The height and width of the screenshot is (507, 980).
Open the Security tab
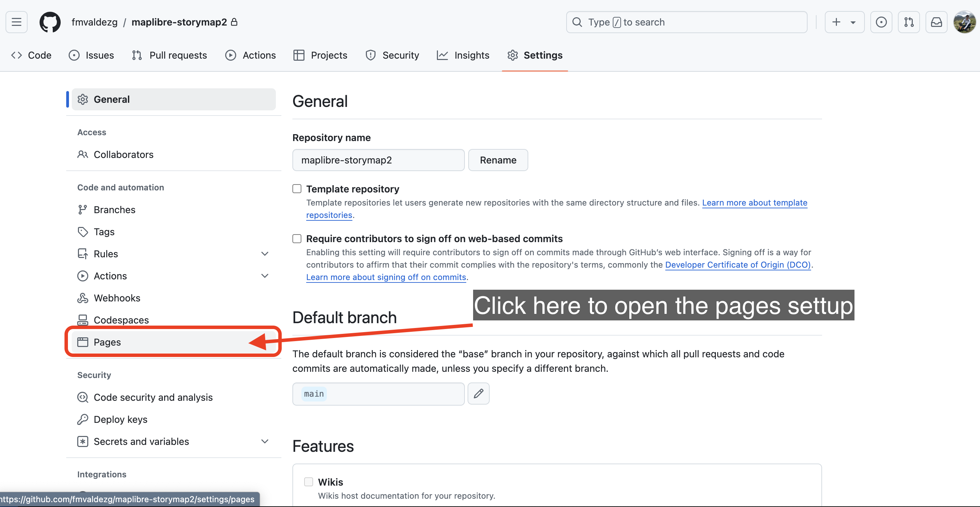coord(392,55)
